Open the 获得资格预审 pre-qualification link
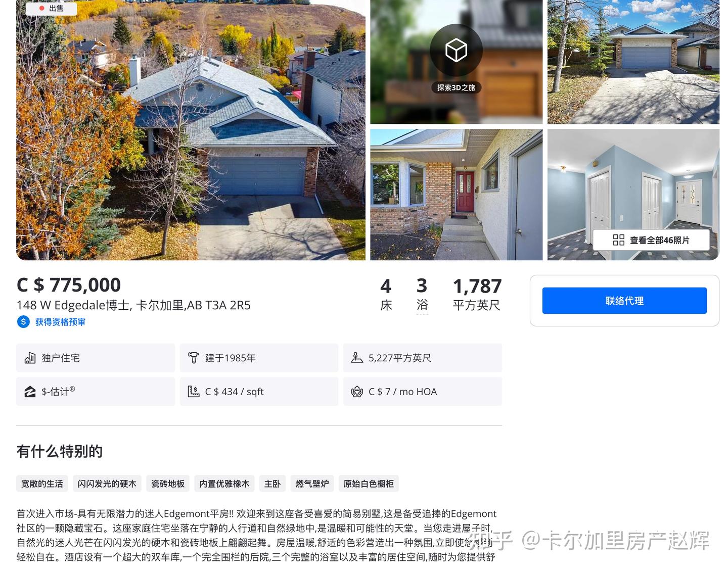Viewport: 728px width, 570px height. point(60,322)
